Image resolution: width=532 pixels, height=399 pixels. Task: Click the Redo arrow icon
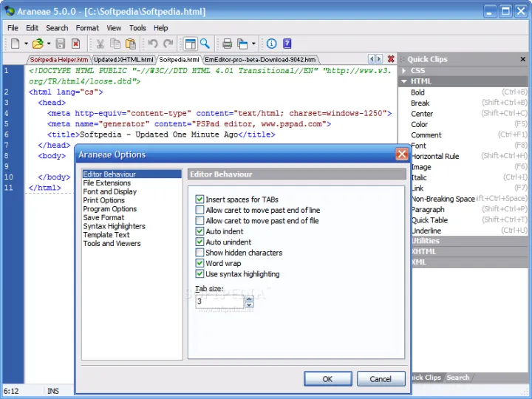(168, 44)
